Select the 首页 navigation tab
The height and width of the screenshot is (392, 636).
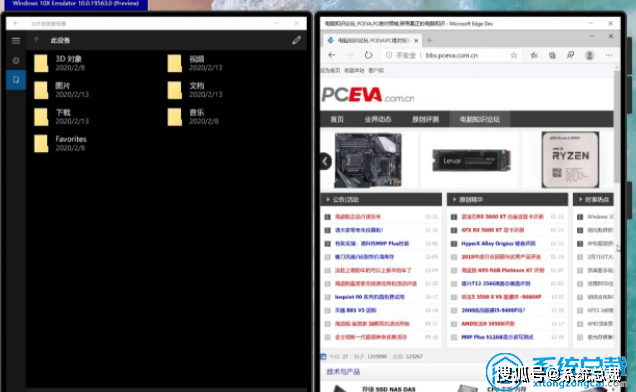(337, 119)
